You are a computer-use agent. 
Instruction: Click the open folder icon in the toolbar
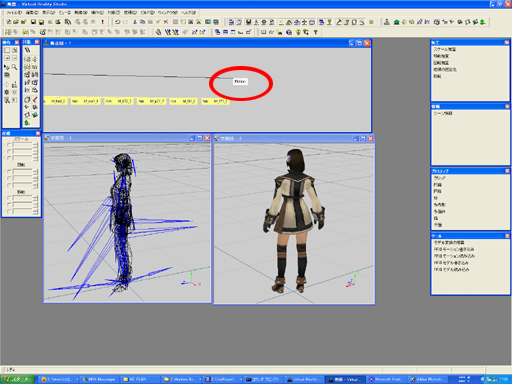pos(16,22)
